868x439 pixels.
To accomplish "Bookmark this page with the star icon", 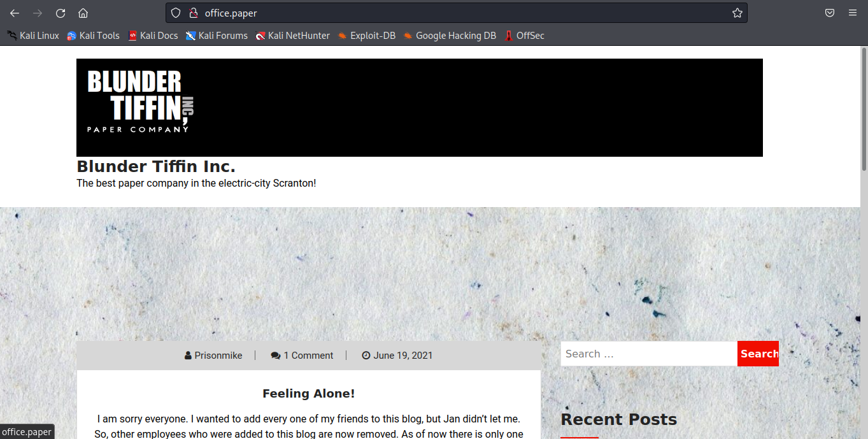I will (x=737, y=13).
